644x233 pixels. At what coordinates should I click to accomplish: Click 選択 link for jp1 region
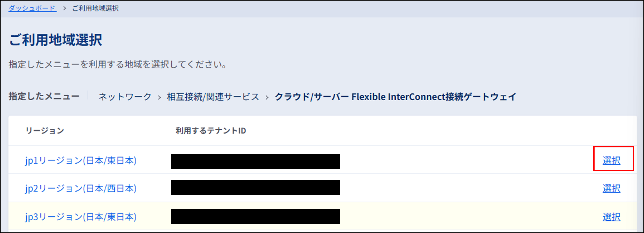(x=612, y=161)
